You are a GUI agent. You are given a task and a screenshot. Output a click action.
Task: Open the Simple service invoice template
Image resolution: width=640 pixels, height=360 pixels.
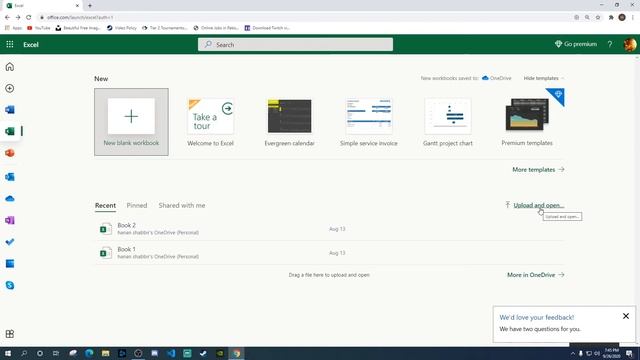click(369, 122)
